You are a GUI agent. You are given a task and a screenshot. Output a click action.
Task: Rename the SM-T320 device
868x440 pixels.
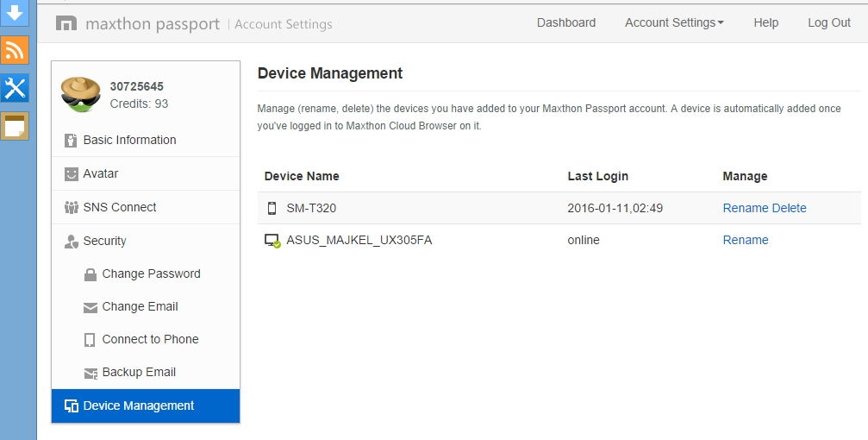click(x=746, y=208)
